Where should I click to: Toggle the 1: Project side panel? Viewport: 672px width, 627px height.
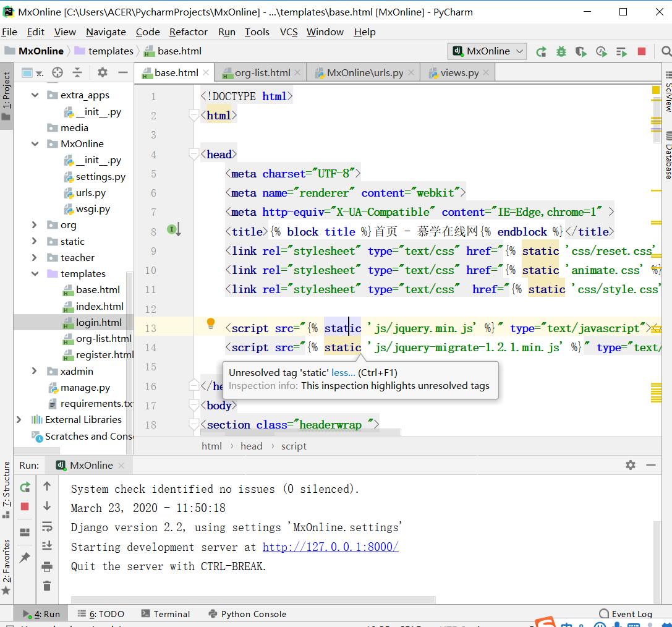coord(6,96)
